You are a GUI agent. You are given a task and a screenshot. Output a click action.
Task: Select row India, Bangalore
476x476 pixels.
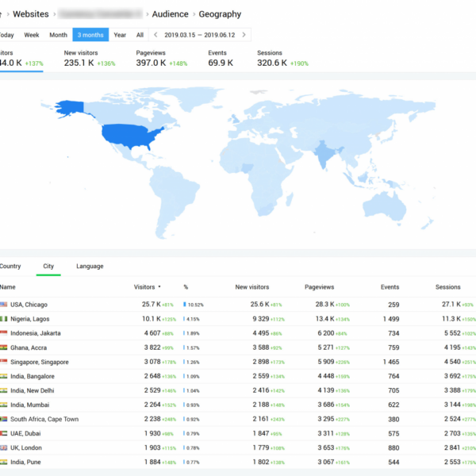pyautogui.click(x=238, y=376)
